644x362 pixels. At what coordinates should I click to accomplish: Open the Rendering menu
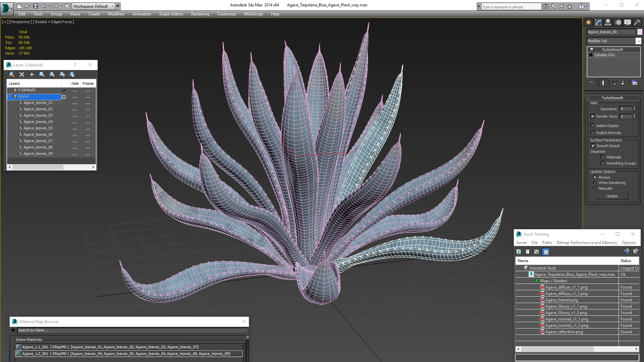200,14
